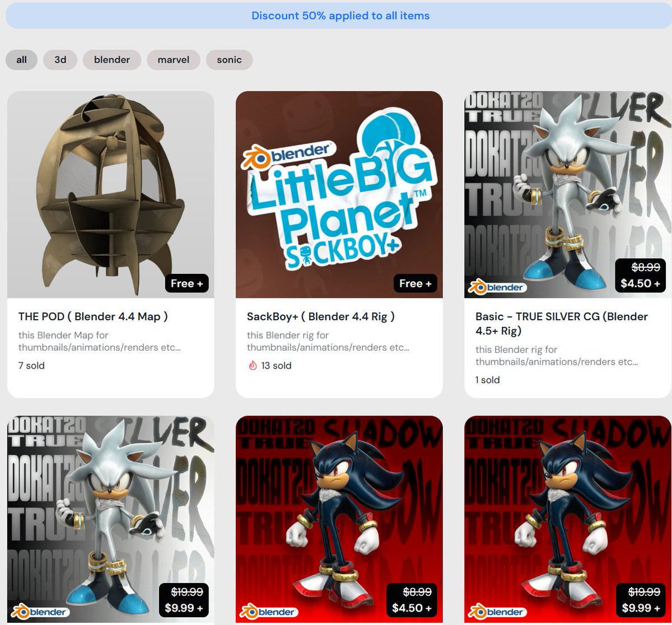Click the "1 sold" text on the Silver card
Image resolution: width=672 pixels, height=625 pixels.
pos(488,380)
